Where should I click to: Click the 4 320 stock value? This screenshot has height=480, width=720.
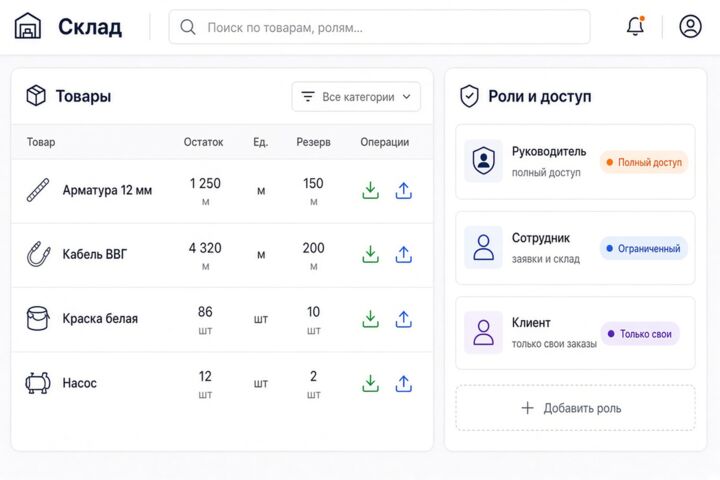pos(205,248)
